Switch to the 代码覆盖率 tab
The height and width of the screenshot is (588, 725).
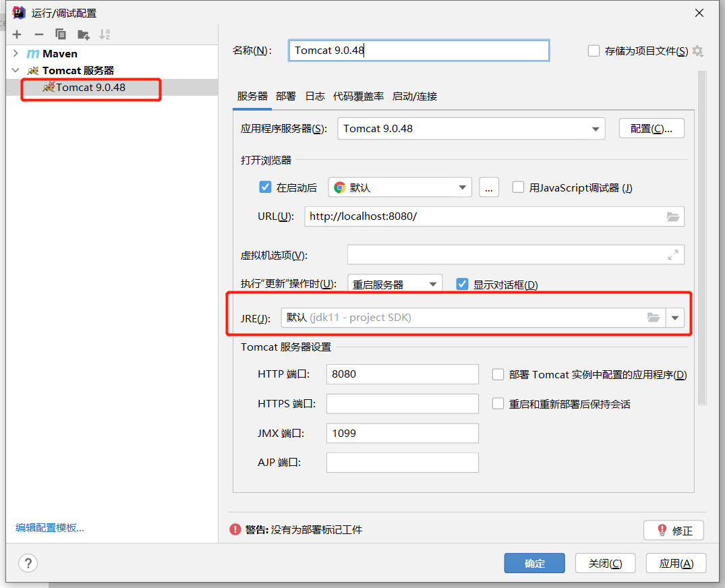pyautogui.click(x=358, y=96)
